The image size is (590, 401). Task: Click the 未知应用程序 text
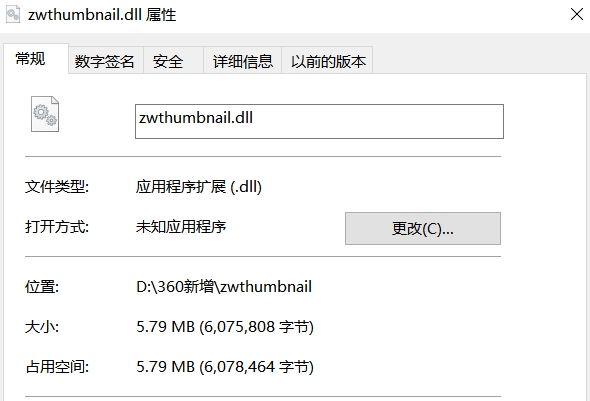point(181,227)
